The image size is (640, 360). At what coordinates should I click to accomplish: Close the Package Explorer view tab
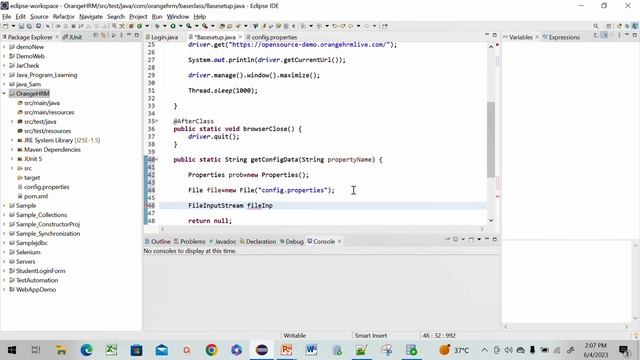click(x=57, y=37)
